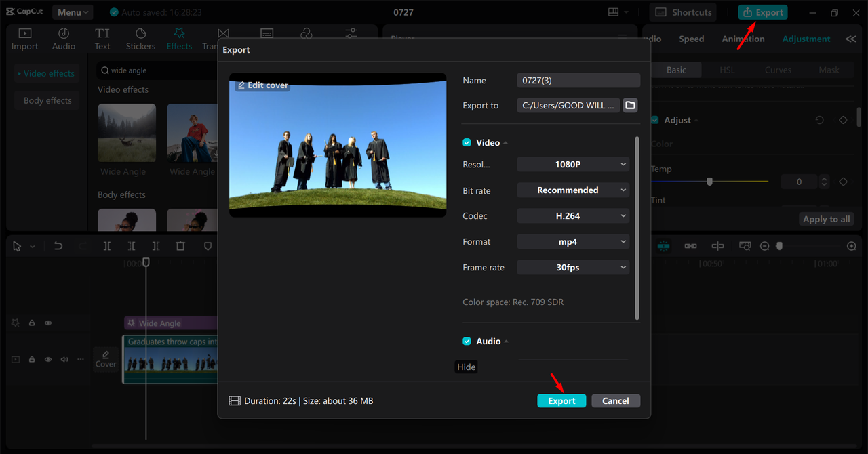This screenshot has height=454, width=868.
Task: Click the zoom-out magnifier in timeline
Action: pyautogui.click(x=764, y=246)
